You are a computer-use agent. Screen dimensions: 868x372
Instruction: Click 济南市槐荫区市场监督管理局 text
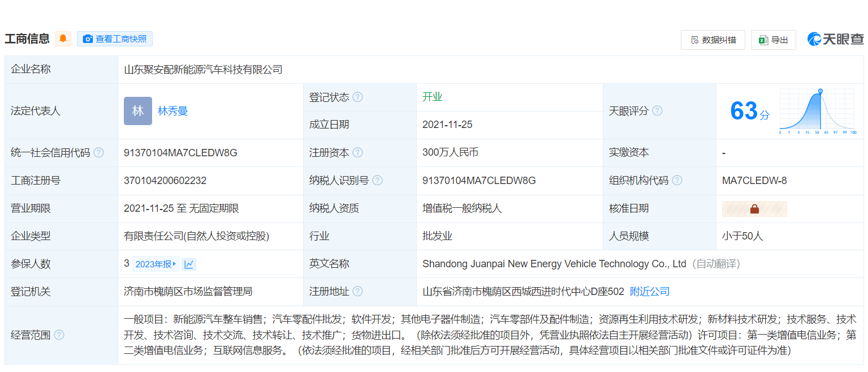click(188, 292)
